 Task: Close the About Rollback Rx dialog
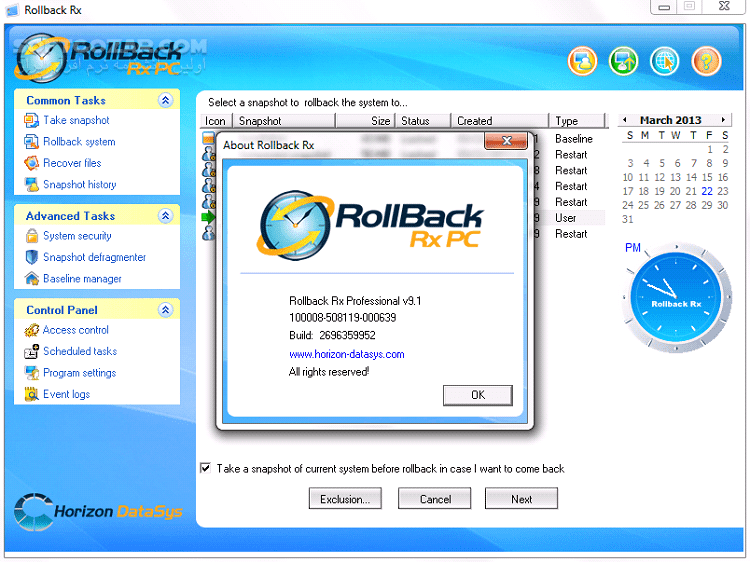[x=506, y=141]
